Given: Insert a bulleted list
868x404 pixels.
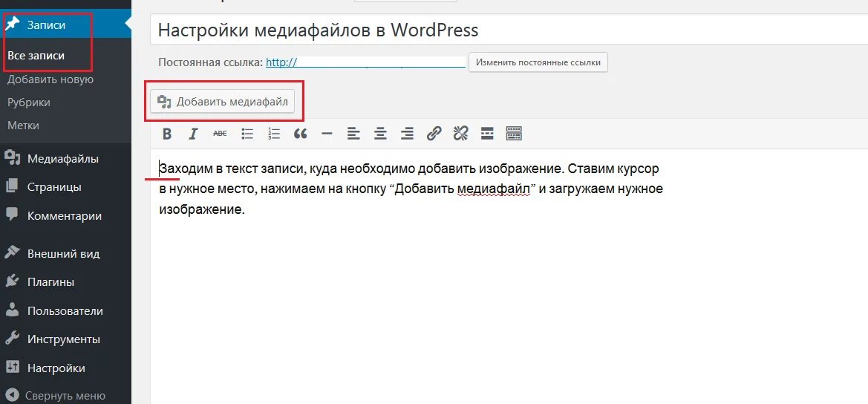Looking at the screenshot, I should (247, 134).
